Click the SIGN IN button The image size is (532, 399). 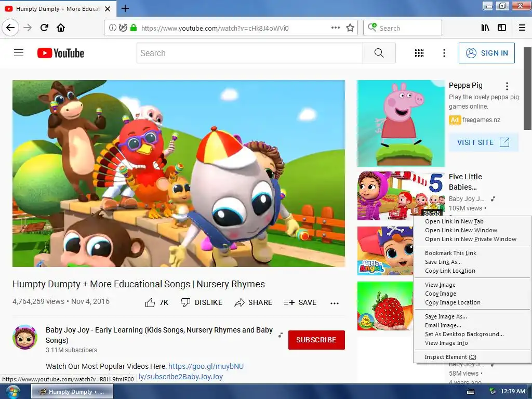pyautogui.click(x=486, y=53)
